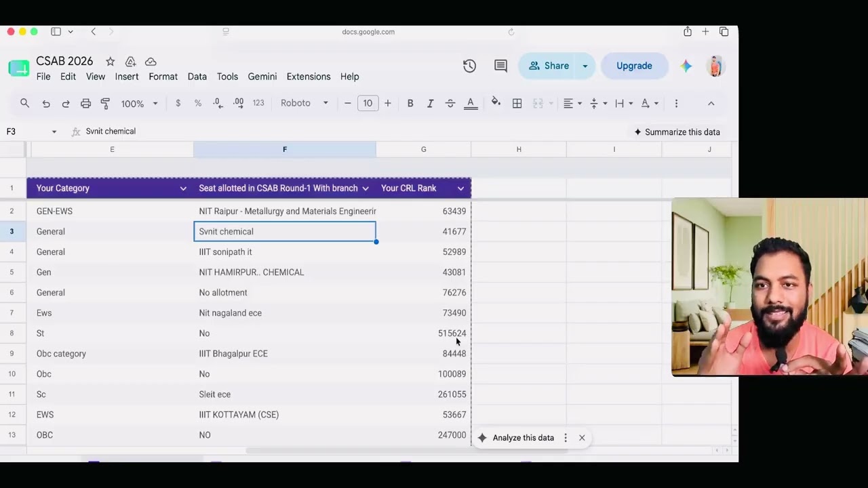
Task: Toggle bold formatting
Action: [410, 103]
